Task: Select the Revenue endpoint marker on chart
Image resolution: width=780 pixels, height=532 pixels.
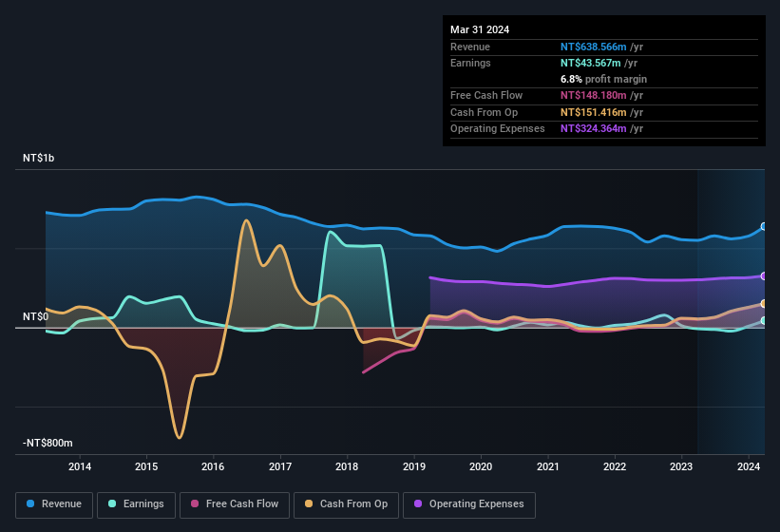Action: click(764, 227)
